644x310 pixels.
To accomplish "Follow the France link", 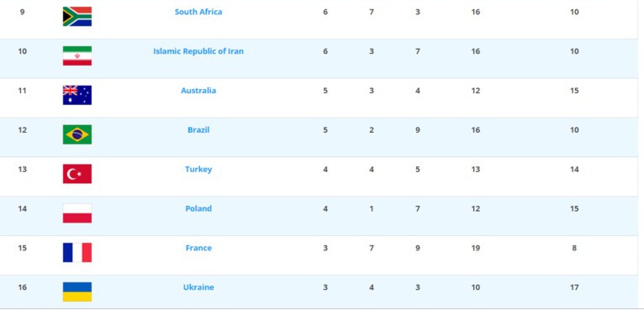I will click(x=198, y=248).
